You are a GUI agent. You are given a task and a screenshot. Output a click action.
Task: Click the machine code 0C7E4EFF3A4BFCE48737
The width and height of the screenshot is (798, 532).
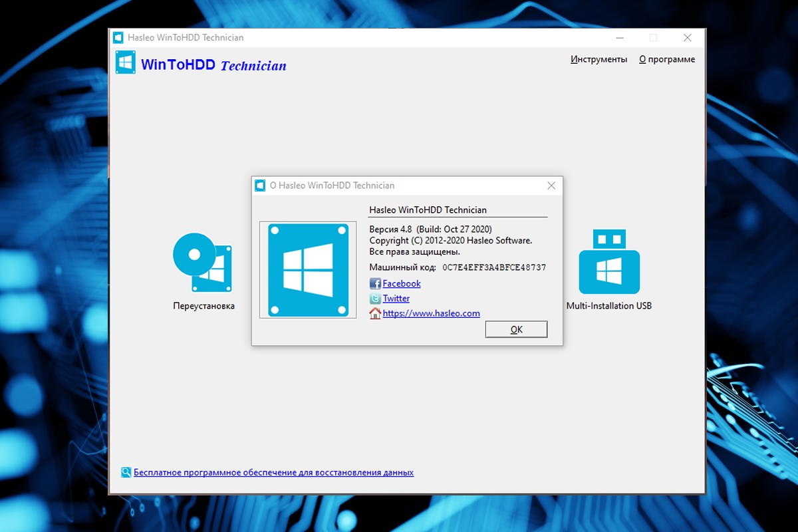(x=494, y=267)
